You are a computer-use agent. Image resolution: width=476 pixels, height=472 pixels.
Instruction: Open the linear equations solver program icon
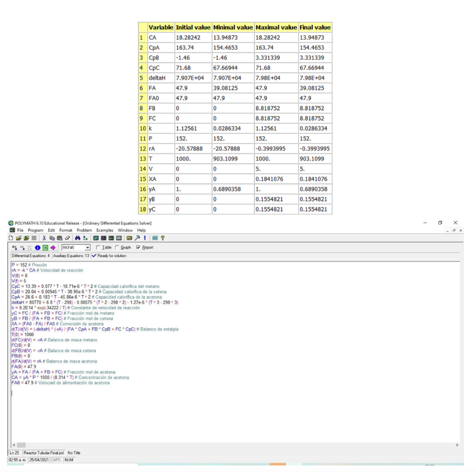click(x=96, y=238)
